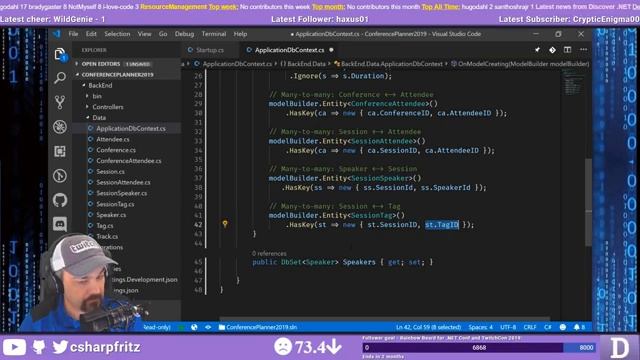Change line ending CRLF setting
The height and width of the screenshot is (360, 640).
pyautogui.click(x=530, y=327)
